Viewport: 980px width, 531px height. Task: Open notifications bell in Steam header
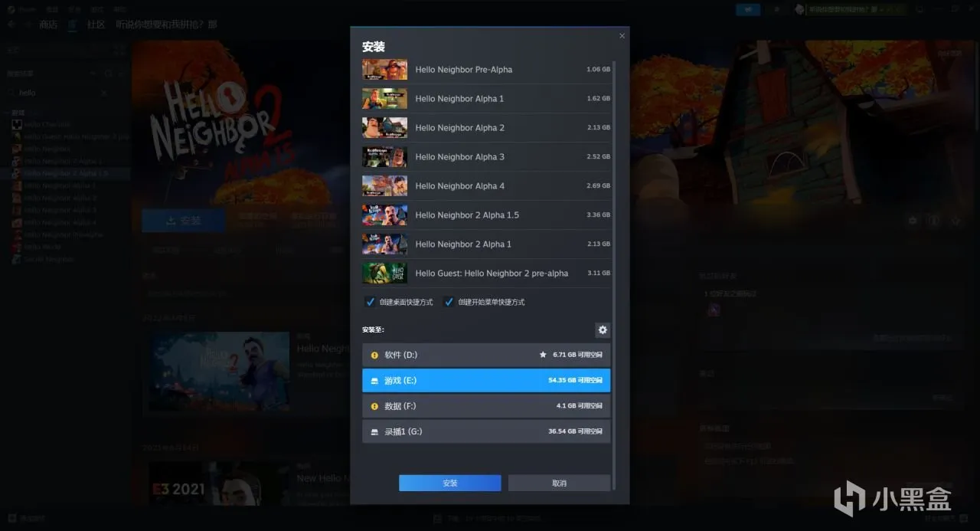(776, 9)
